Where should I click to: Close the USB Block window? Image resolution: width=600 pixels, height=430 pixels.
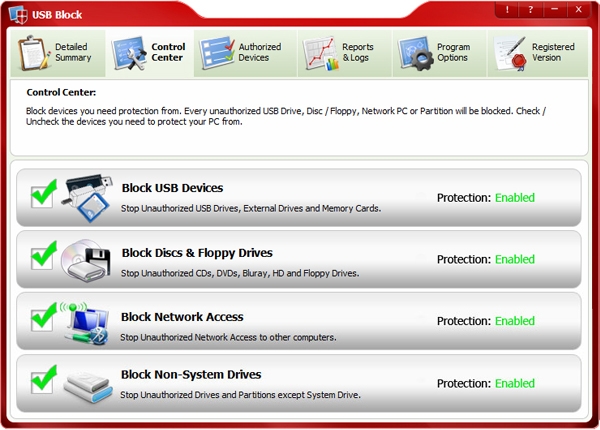pos(579,10)
